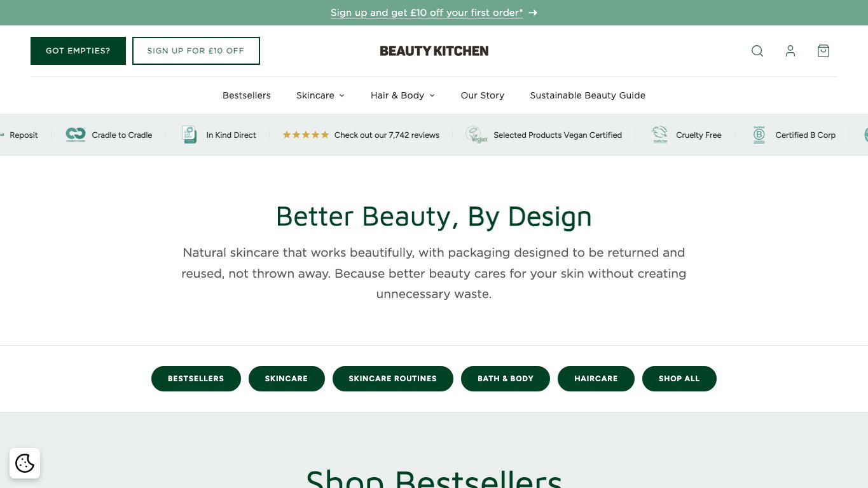Select the HAIRCARE pill button

point(596,379)
